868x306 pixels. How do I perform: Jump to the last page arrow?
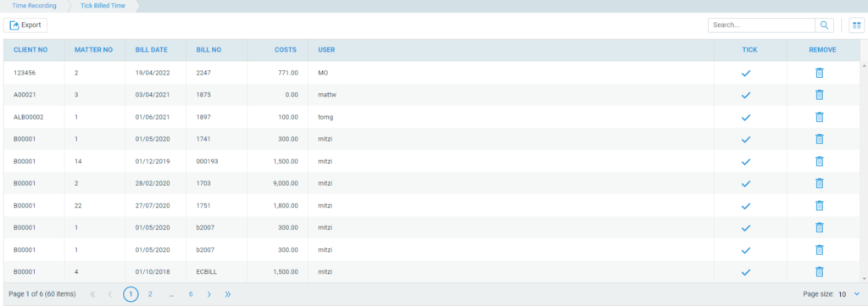pos(227,294)
